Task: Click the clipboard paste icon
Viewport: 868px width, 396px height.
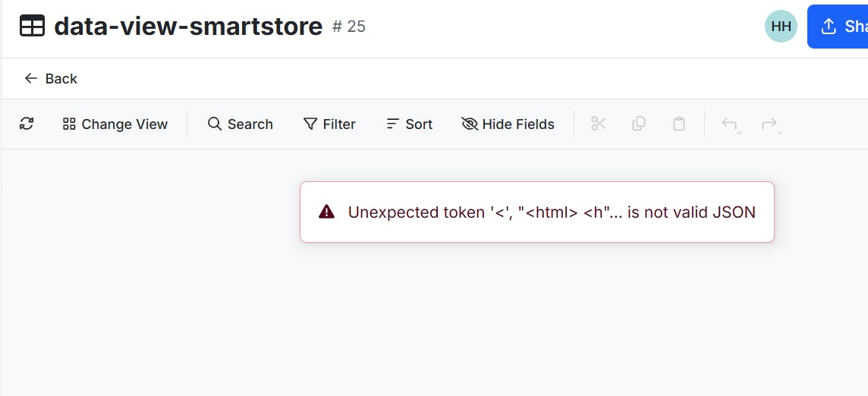Action: (x=679, y=124)
